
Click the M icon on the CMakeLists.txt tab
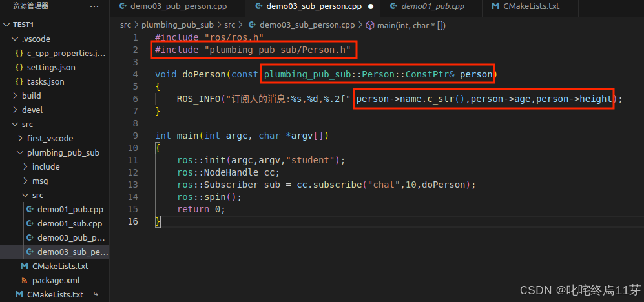pos(495,6)
